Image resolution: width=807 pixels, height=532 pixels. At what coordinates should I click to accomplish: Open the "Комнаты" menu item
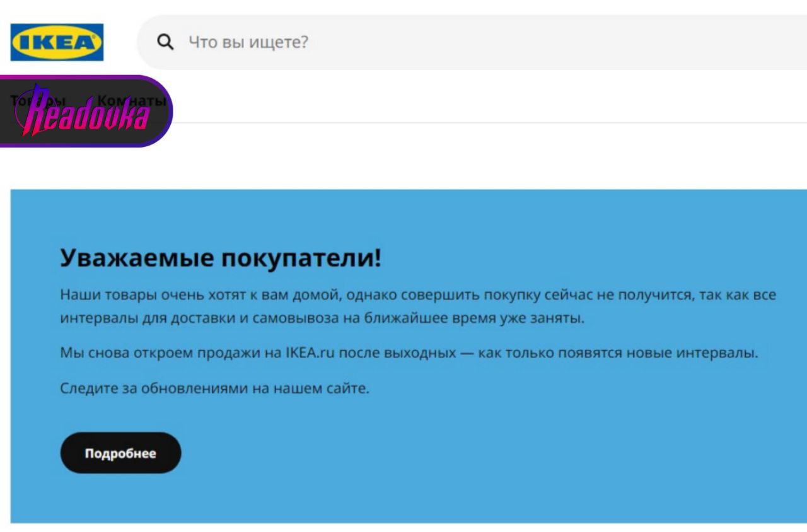131,101
